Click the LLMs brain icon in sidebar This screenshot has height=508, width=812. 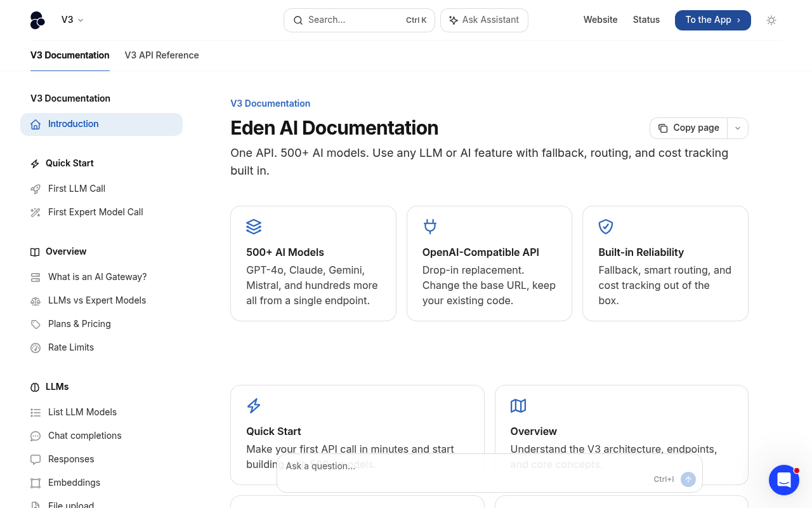35,387
